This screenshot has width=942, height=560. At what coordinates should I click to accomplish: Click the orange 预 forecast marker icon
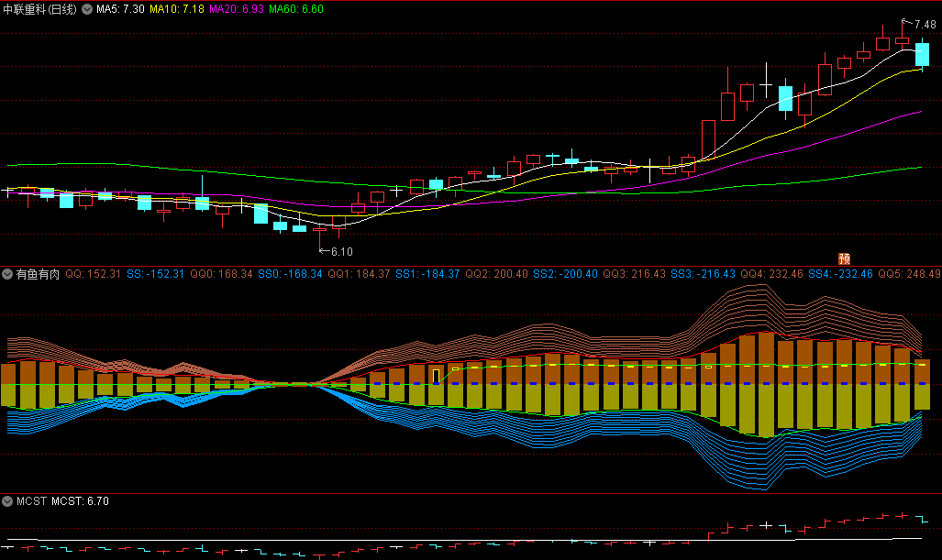[x=844, y=258]
